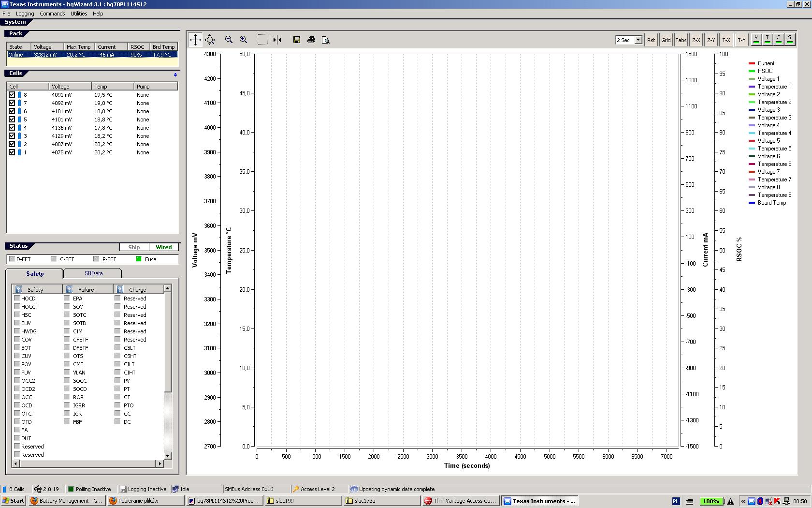Click the Rst button

click(651, 40)
